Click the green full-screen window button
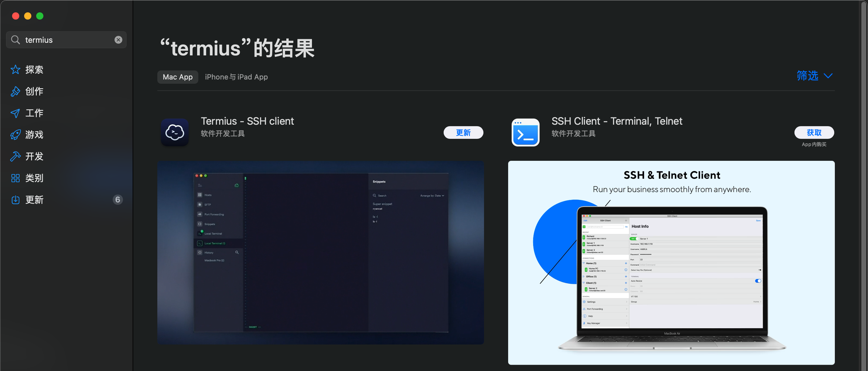Image resolution: width=868 pixels, height=371 pixels. (x=40, y=16)
